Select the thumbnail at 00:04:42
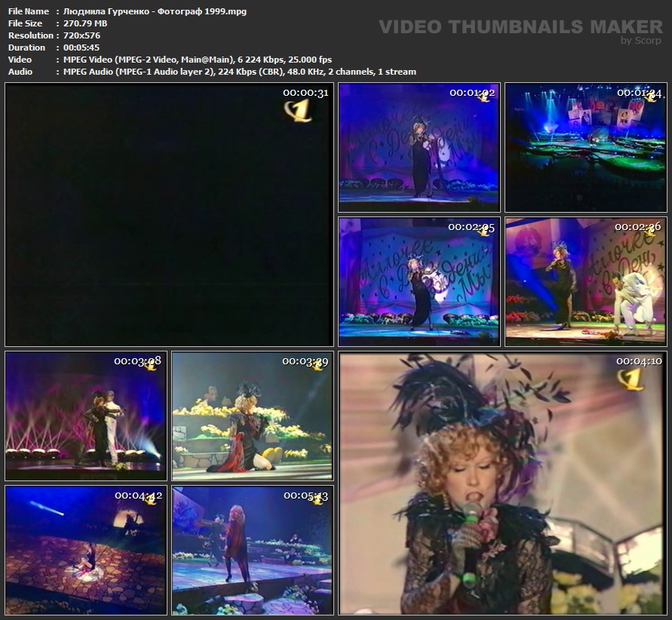This screenshot has width=672, height=620. coord(86,551)
